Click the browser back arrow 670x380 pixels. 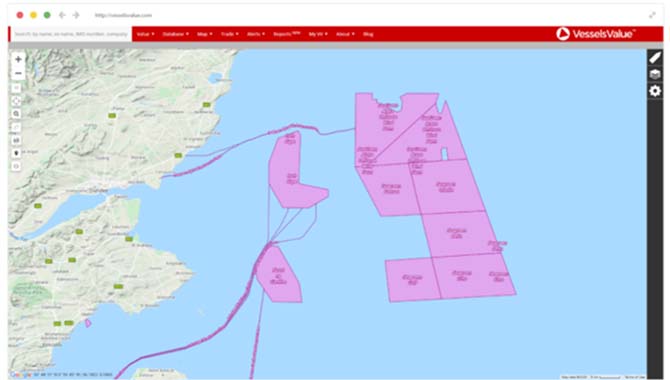(62, 15)
